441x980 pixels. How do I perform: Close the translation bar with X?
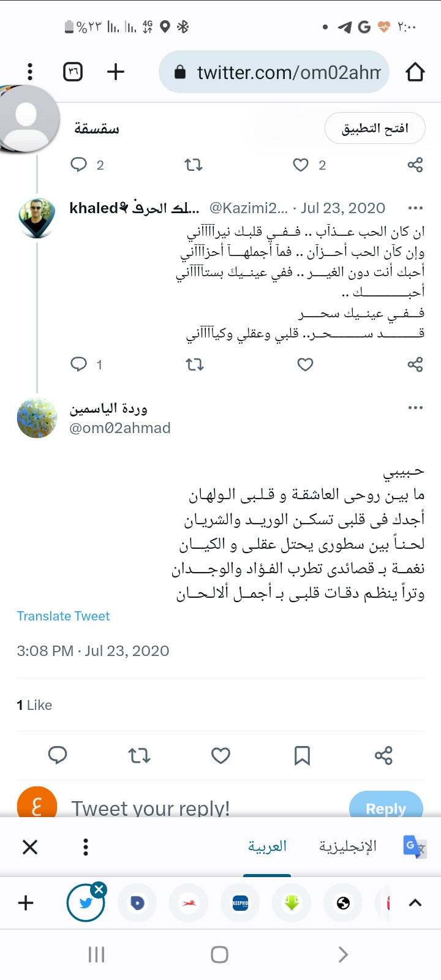(30, 847)
